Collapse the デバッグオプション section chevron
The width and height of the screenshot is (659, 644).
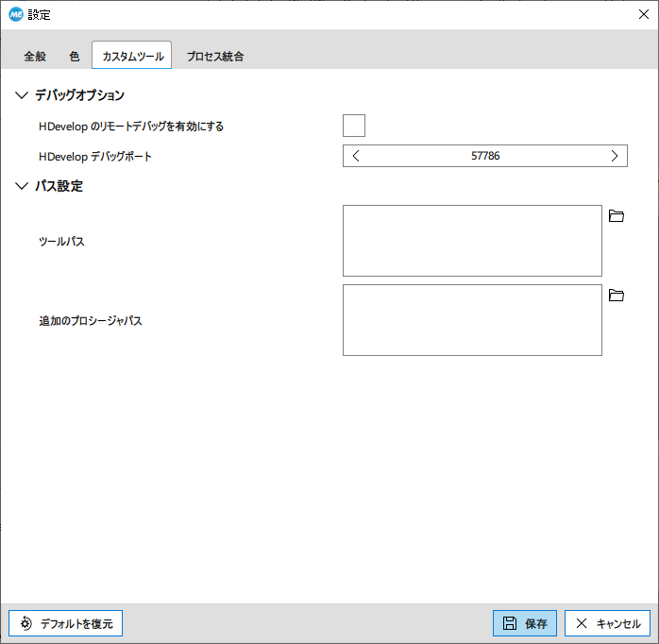click(x=22, y=95)
